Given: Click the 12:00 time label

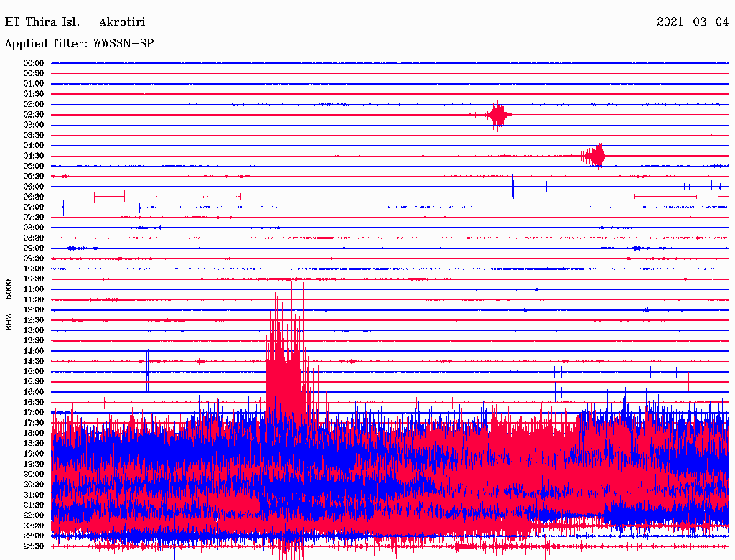Looking at the screenshot, I should tap(34, 310).
